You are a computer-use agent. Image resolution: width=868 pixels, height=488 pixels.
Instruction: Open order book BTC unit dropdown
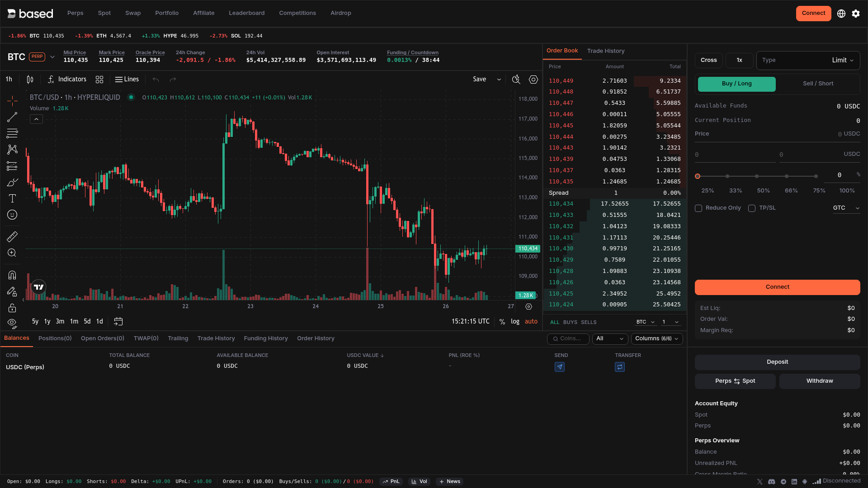pyautogui.click(x=646, y=322)
